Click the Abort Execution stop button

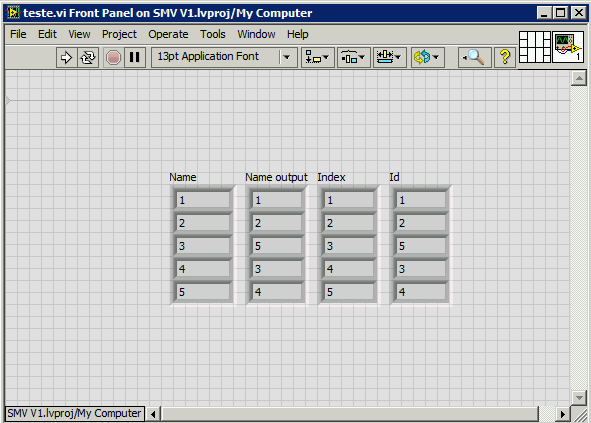(x=113, y=58)
